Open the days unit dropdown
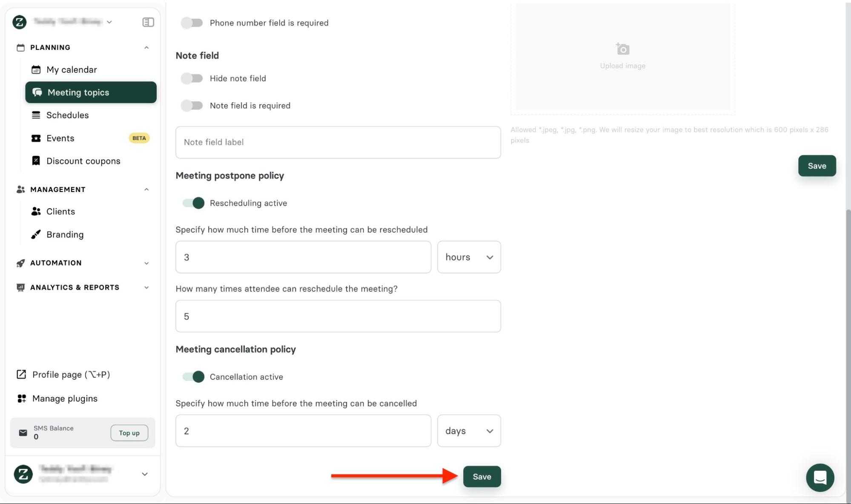The image size is (851, 504). click(469, 431)
